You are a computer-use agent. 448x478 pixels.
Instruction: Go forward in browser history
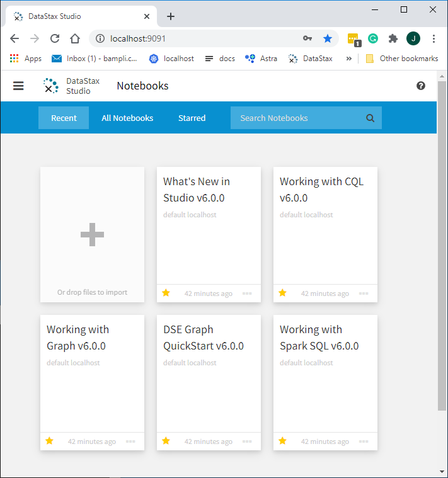pos(35,38)
